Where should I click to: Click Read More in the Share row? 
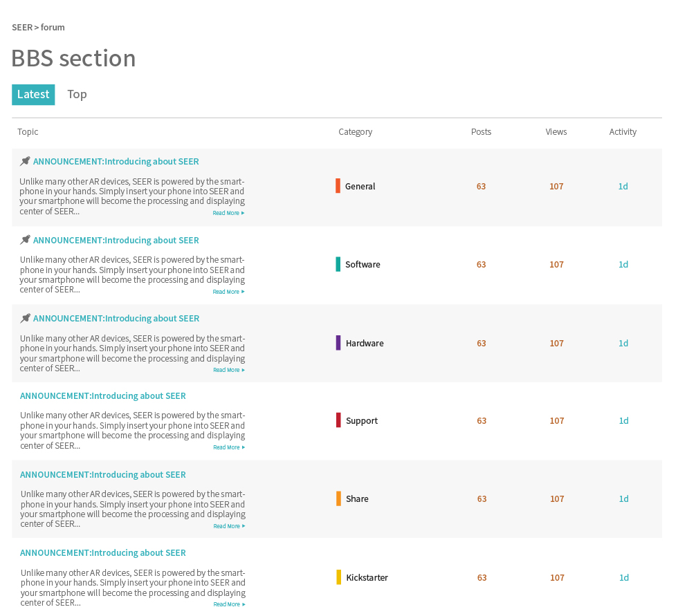[229, 525]
